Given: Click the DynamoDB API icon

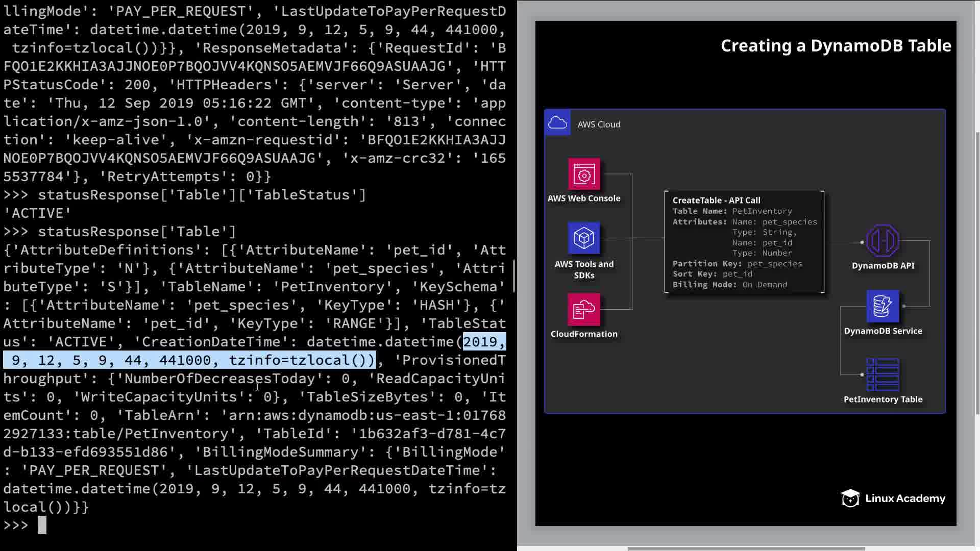Looking at the screenshot, I should 883,241.
